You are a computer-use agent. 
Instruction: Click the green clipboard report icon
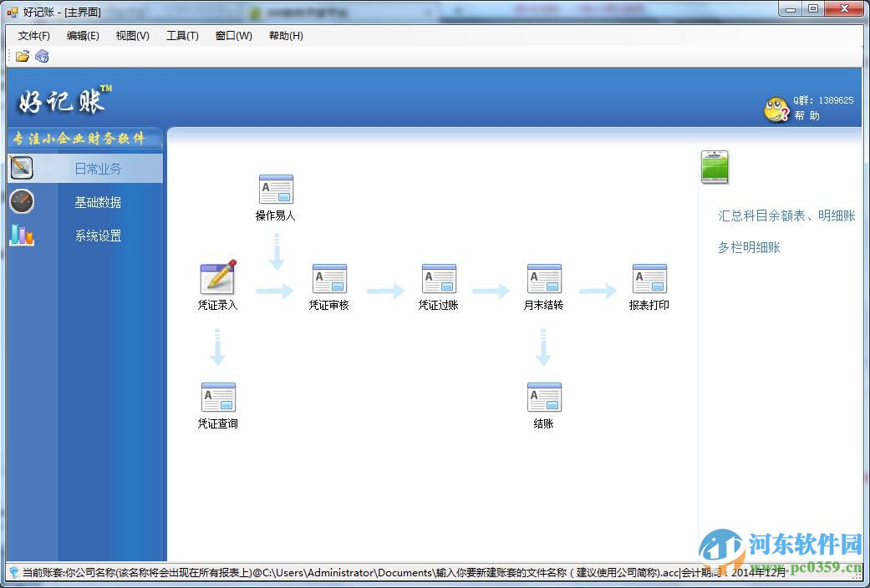pos(714,166)
